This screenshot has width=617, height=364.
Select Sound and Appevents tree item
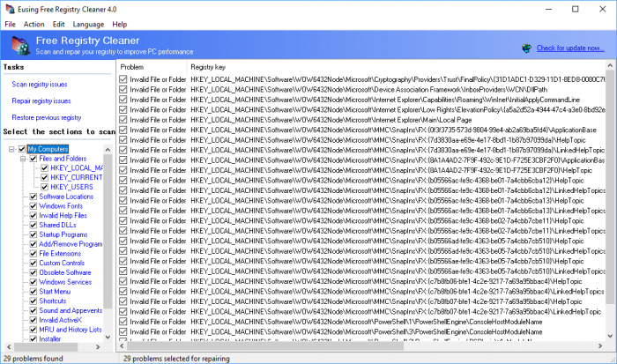coord(71,310)
